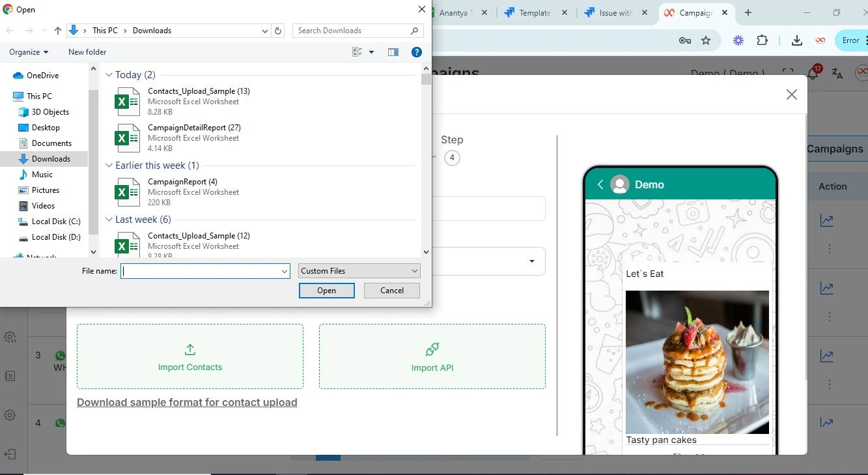Click the Import API card
The image size is (868, 475).
(432, 356)
